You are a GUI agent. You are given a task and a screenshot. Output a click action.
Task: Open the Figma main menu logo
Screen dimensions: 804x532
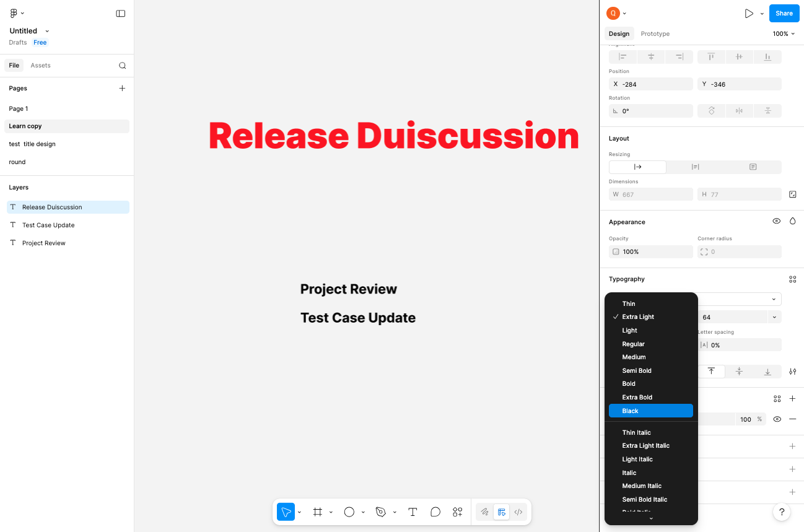click(14, 13)
